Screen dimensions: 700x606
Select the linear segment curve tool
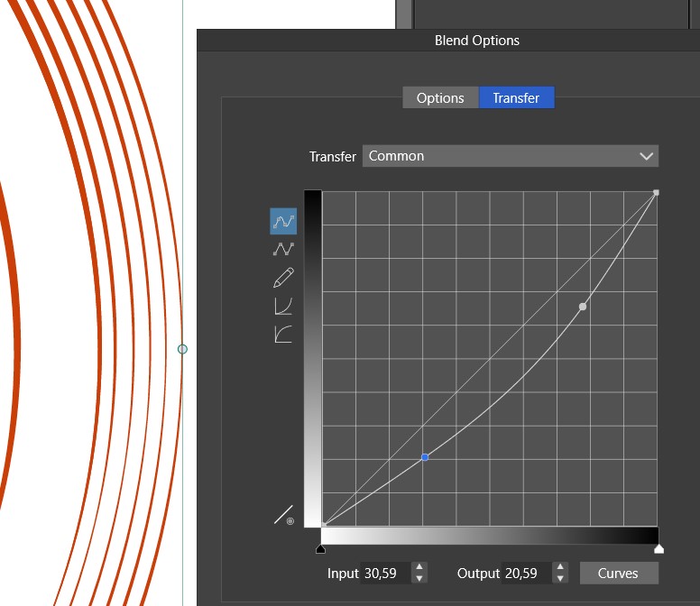pos(283,250)
